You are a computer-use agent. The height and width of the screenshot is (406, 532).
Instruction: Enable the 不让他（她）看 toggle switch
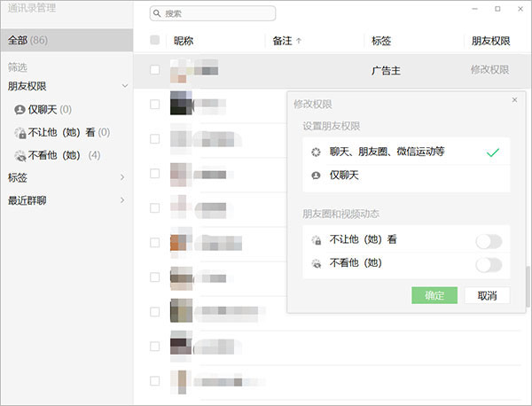[489, 241]
